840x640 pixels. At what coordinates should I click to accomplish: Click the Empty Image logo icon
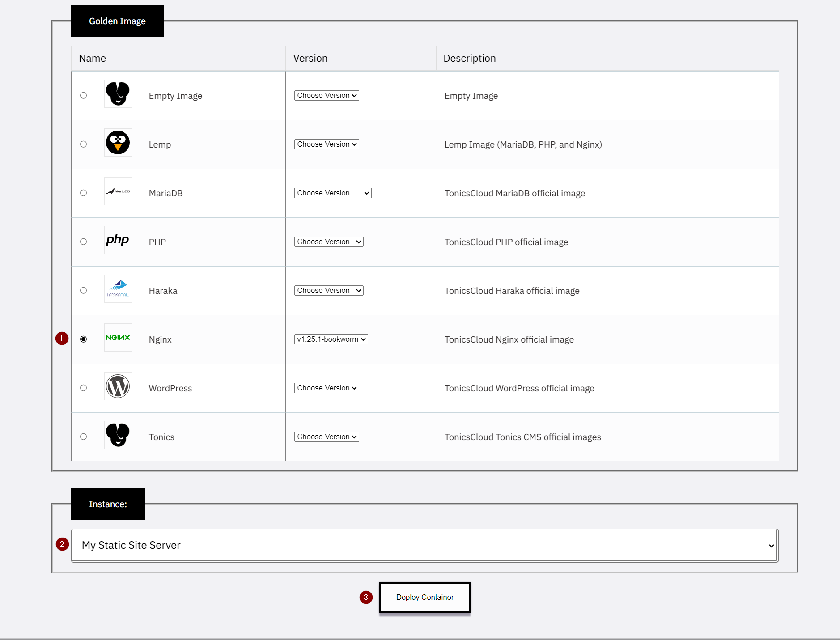118,94
